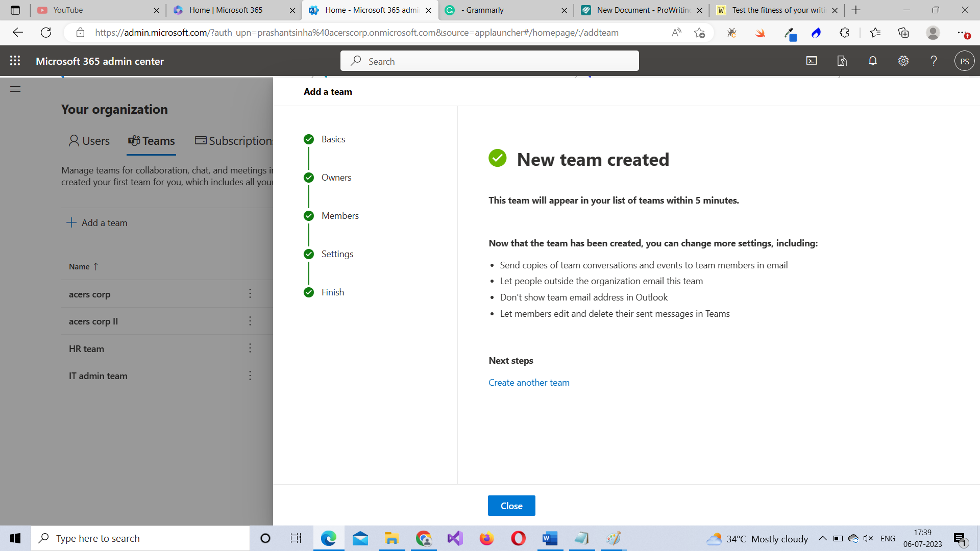980x551 pixels.
Task: Open the app launcher waffle icon
Action: coord(15,61)
